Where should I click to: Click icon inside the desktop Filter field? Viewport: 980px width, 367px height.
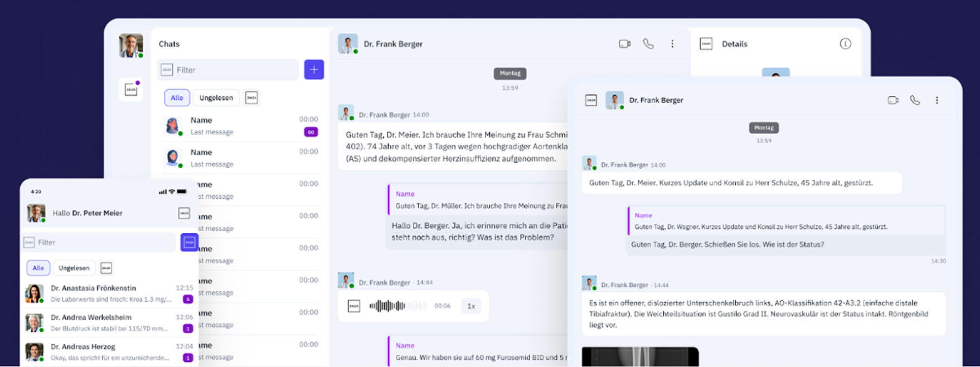coord(167,70)
